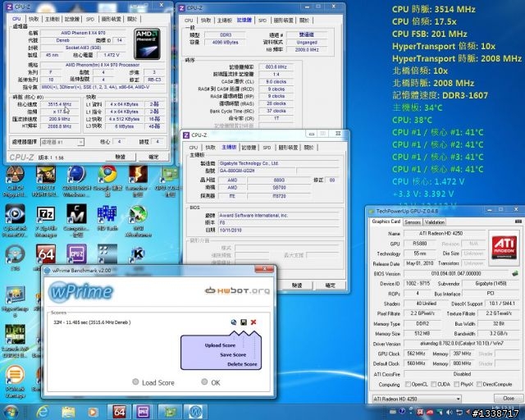Open HyperSnap desktop shortcut

pos(15,301)
